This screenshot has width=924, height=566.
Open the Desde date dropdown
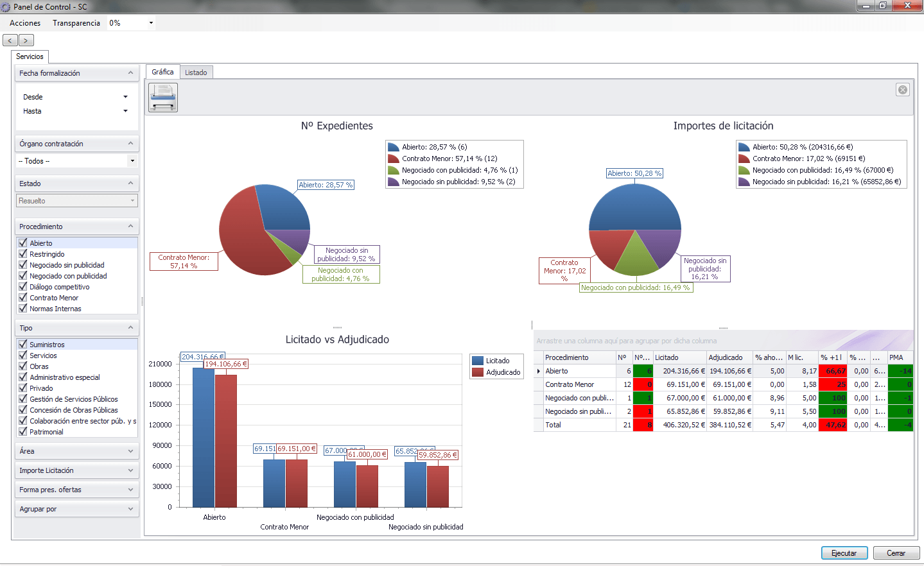(x=125, y=97)
